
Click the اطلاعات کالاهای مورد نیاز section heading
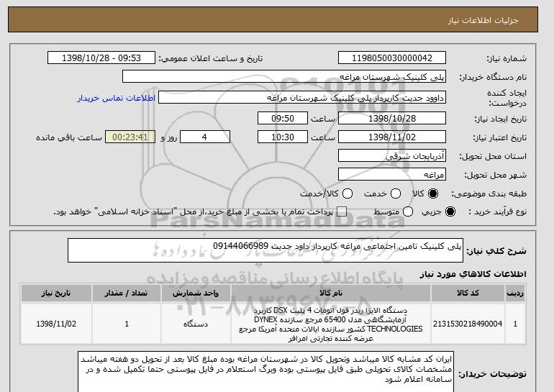473,274
